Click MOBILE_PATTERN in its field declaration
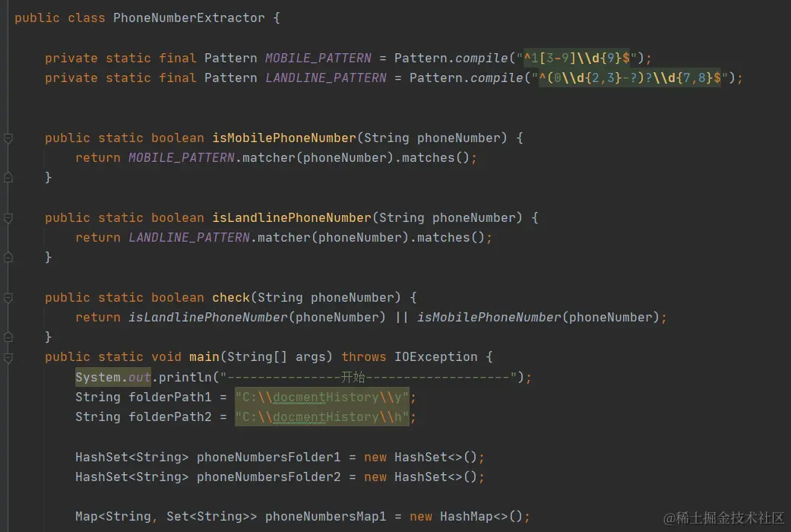791x532 pixels. click(318, 58)
